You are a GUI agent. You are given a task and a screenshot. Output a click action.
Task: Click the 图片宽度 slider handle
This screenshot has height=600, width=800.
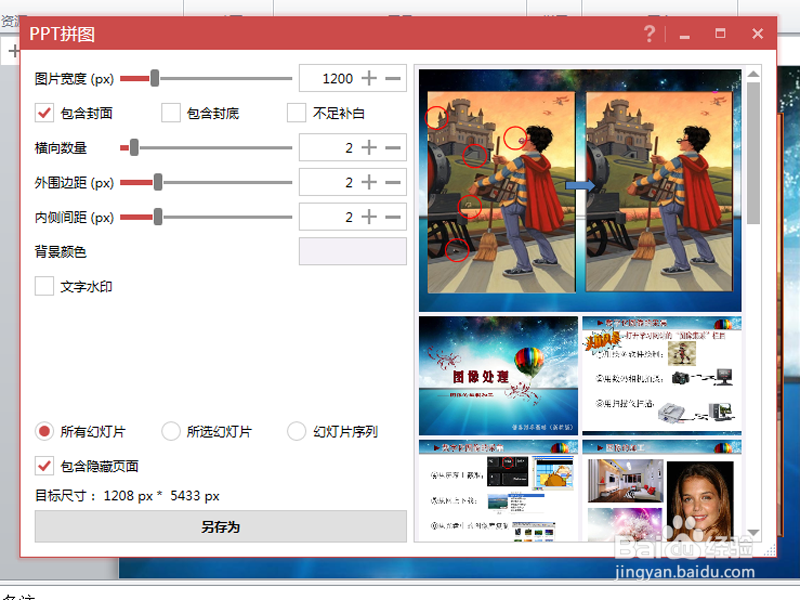(x=155, y=79)
